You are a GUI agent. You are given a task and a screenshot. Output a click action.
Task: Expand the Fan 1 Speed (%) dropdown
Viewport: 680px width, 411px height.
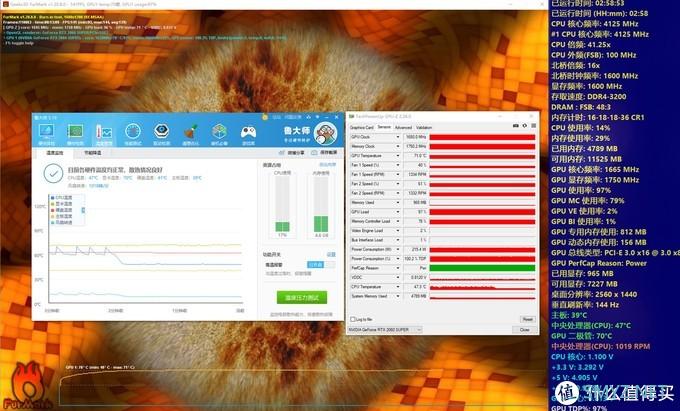click(398, 165)
